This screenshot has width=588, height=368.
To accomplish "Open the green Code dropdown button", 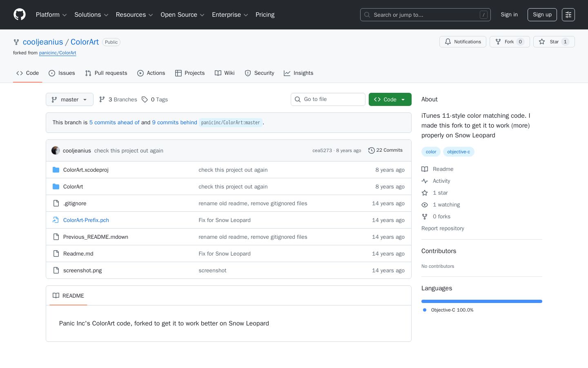I will click(x=390, y=99).
